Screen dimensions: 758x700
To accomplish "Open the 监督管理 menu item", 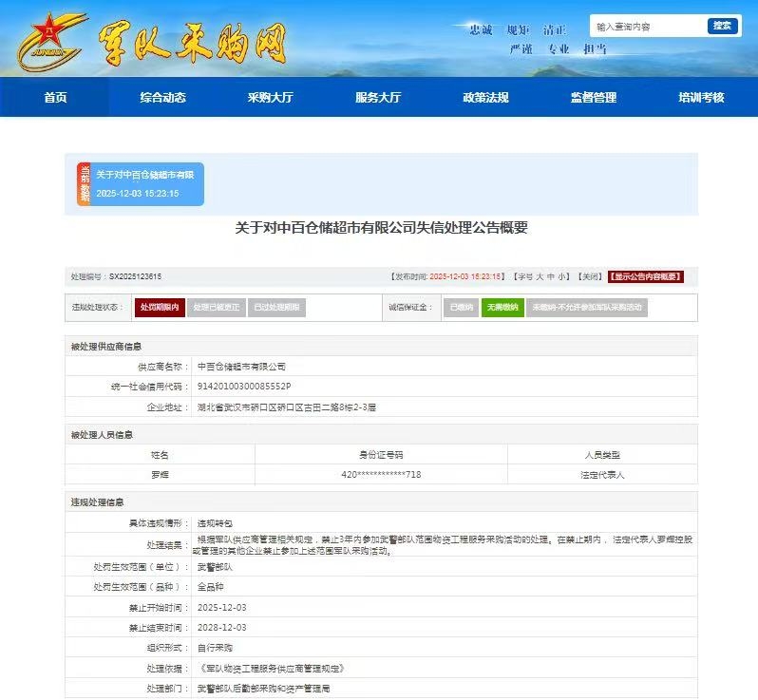I will (x=593, y=97).
